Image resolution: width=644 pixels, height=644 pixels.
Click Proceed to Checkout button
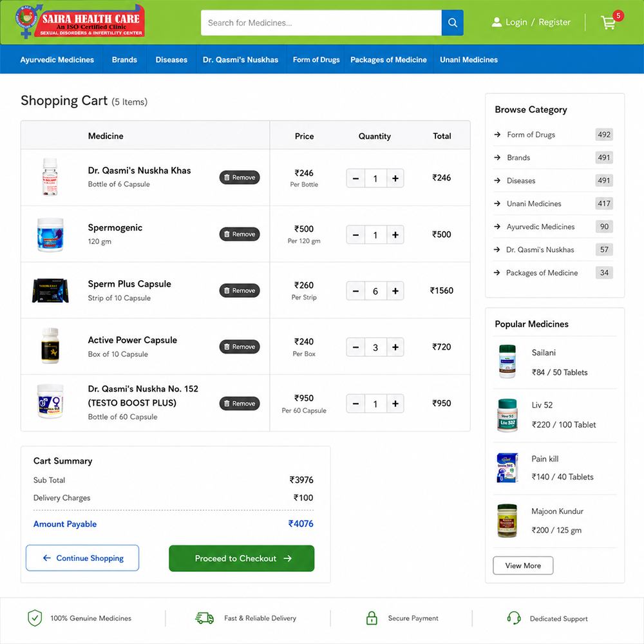[x=241, y=558]
